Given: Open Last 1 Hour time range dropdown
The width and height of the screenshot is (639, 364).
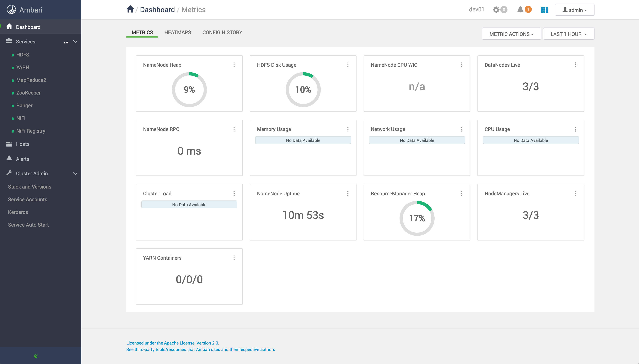Looking at the screenshot, I should point(568,34).
